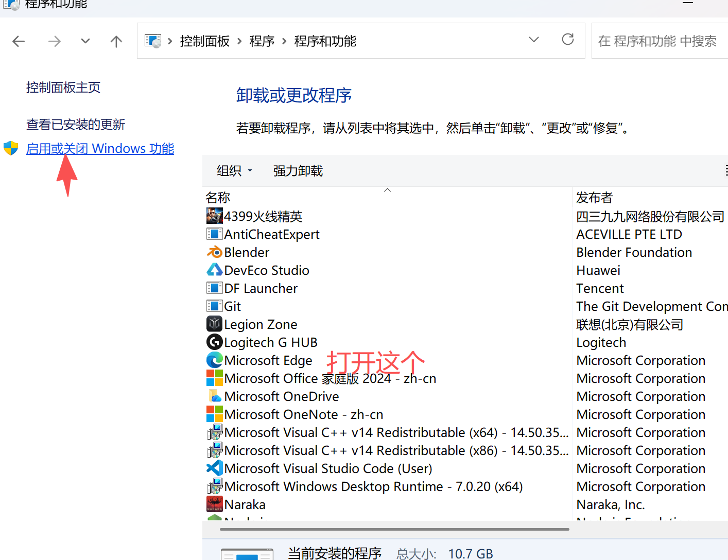Select Logitech G HUB program name
This screenshot has width=728, height=560.
[x=271, y=342]
